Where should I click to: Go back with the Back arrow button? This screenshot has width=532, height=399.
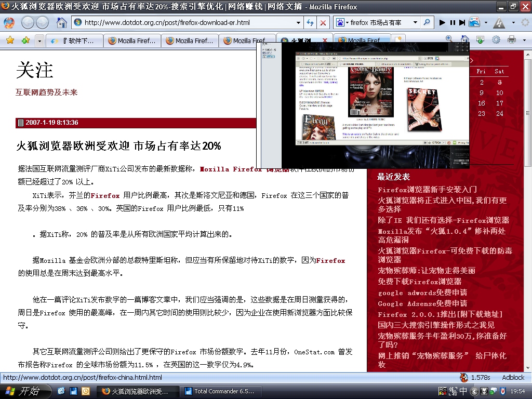28,23
